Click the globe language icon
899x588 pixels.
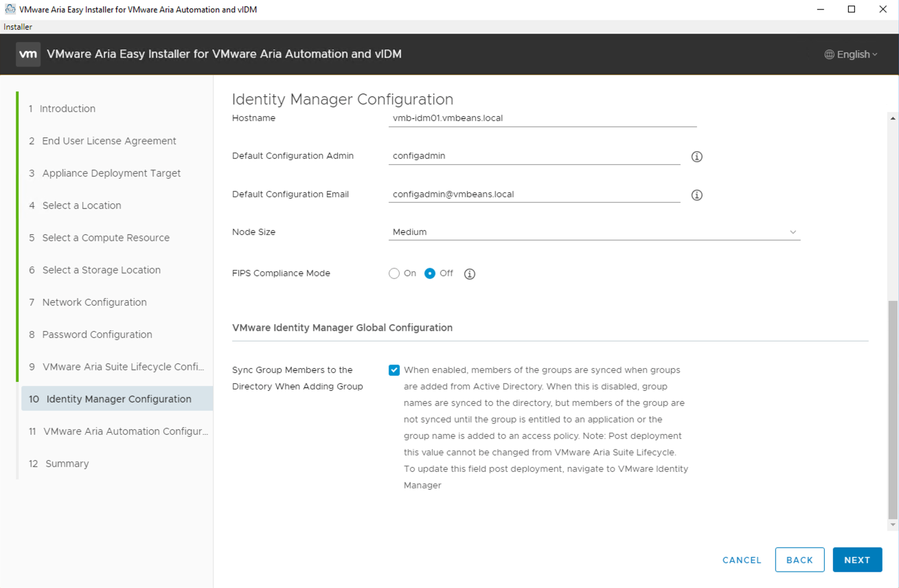point(829,54)
